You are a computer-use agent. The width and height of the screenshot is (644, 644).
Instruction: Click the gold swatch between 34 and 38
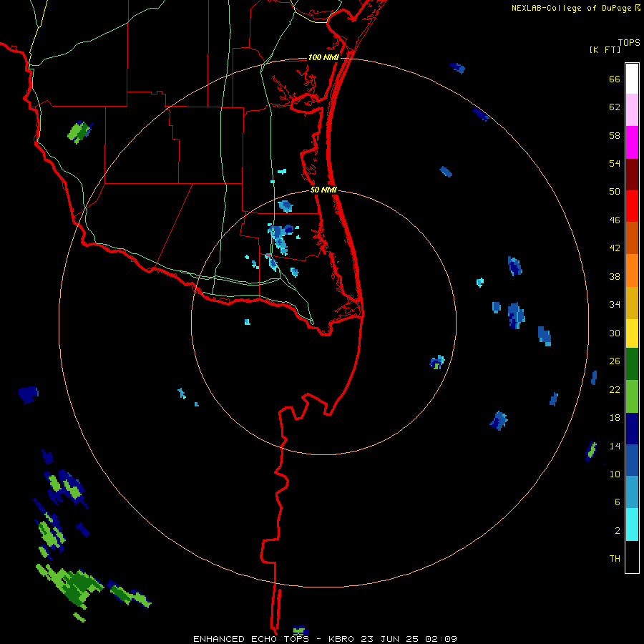632,303
